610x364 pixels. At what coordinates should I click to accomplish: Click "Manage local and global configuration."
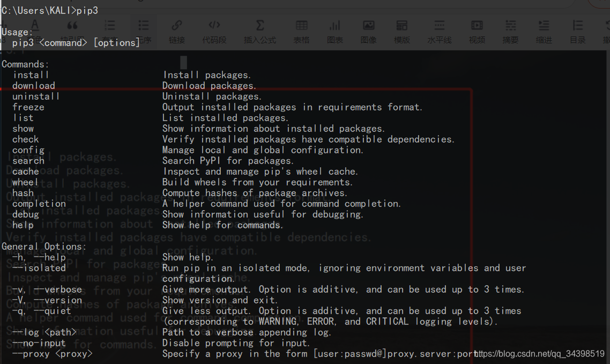pos(263,150)
